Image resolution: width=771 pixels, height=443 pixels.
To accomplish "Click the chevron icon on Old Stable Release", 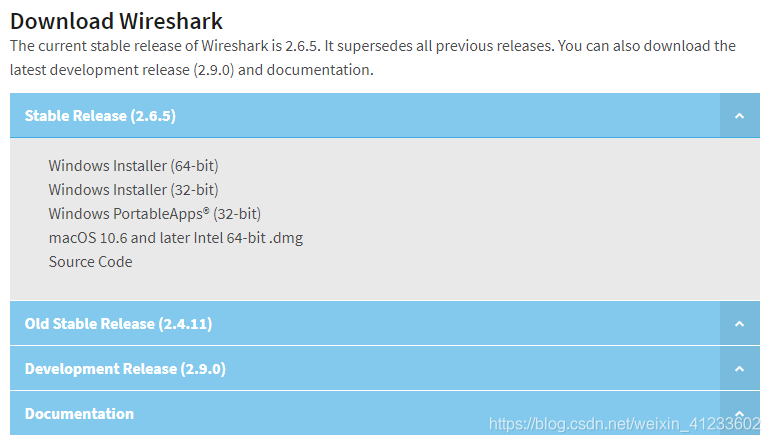I will tap(739, 324).
